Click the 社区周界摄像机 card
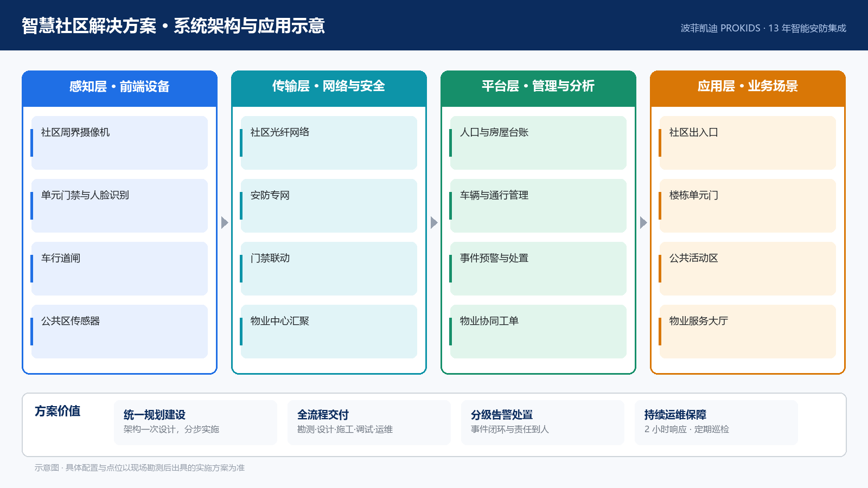The height and width of the screenshot is (488, 868). coord(119,143)
